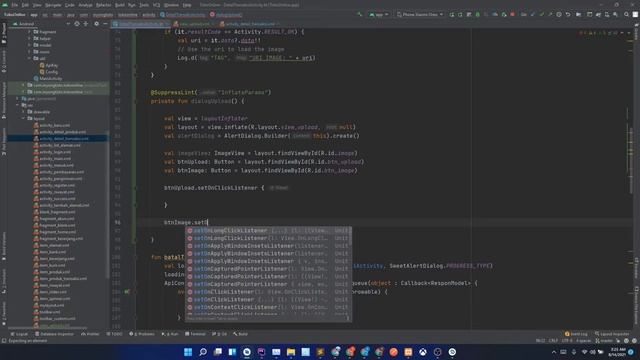Expand the fragment package in tree
The height and width of the screenshot is (360, 640).
(x=29, y=32)
